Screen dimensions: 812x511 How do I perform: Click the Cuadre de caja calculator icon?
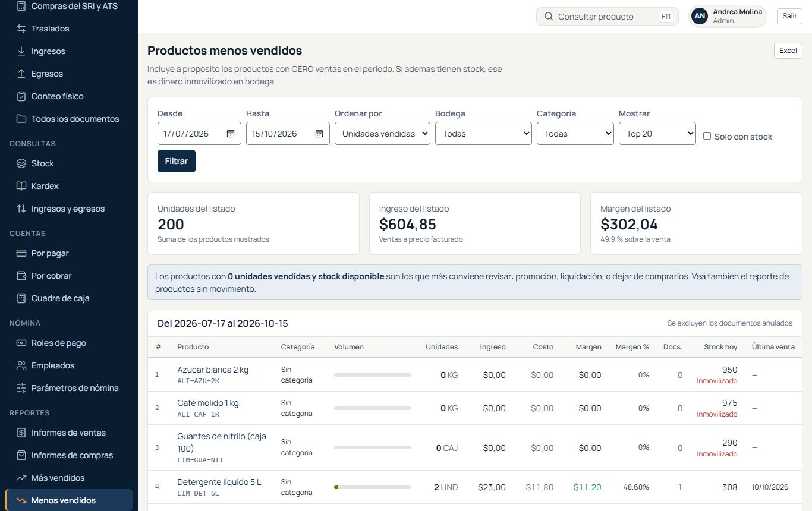pos(21,298)
